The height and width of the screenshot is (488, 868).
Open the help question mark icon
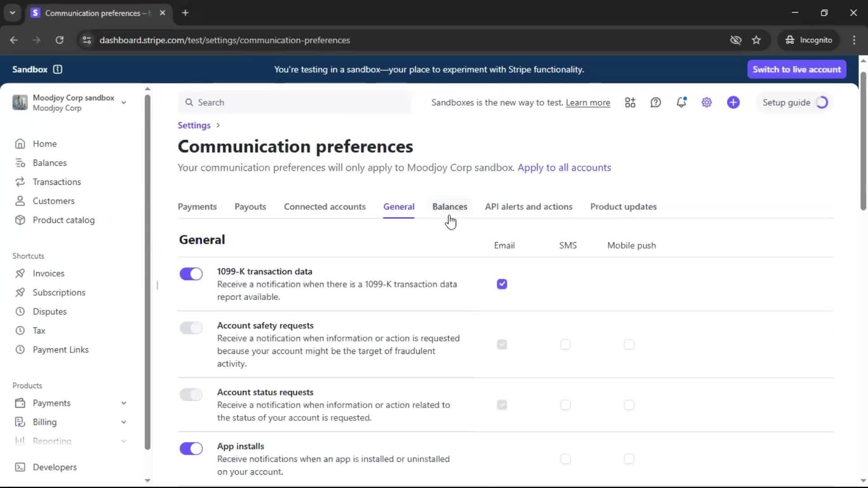656,103
